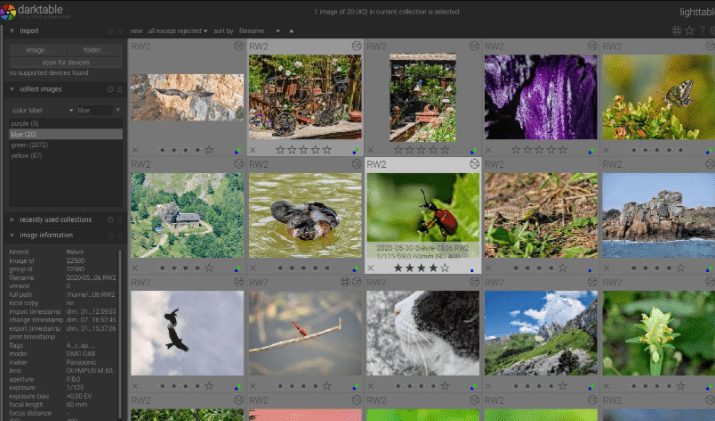Reject the red beetle image
This screenshot has width=715, height=421.
pos(371,268)
